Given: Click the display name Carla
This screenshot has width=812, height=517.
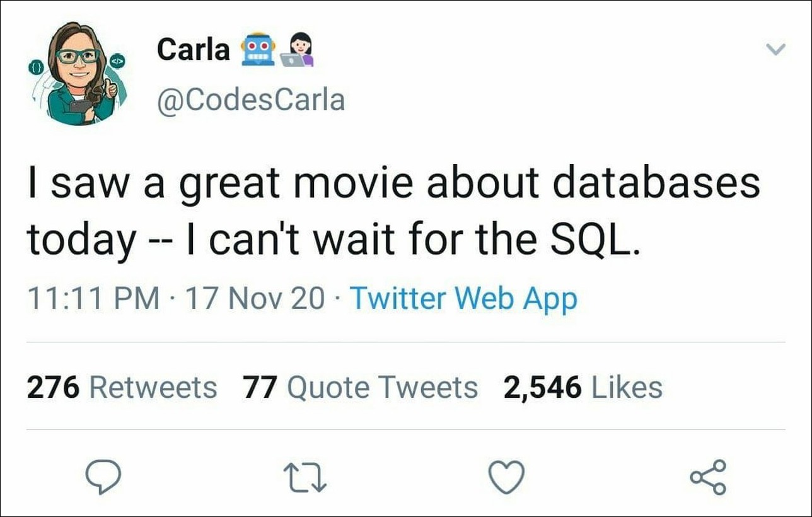Looking at the screenshot, I should click(194, 49).
